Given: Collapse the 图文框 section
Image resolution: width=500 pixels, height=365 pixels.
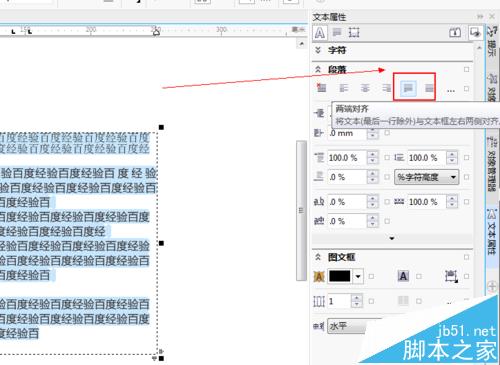Looking at the screenshot, I should [x=318, y=257].
